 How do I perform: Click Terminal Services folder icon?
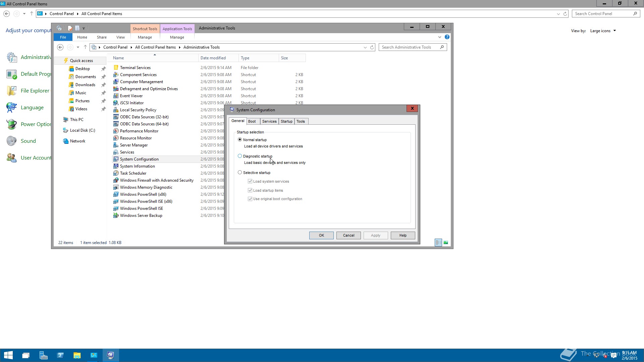pos(116,67)
